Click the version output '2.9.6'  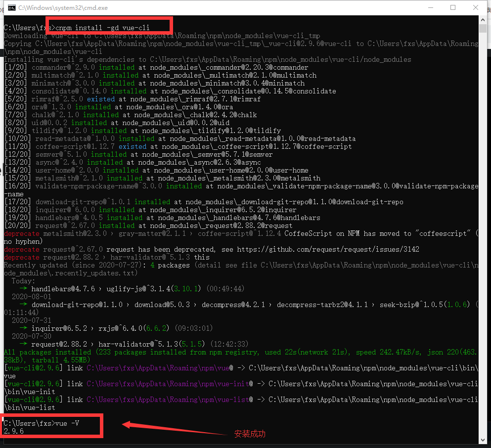pos(14,431)
